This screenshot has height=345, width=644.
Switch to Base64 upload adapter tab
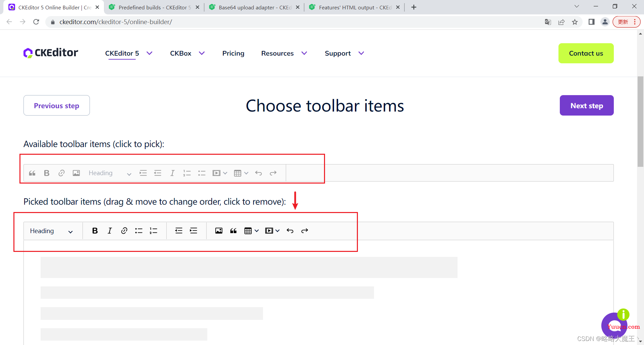click(x=254, y=7)
